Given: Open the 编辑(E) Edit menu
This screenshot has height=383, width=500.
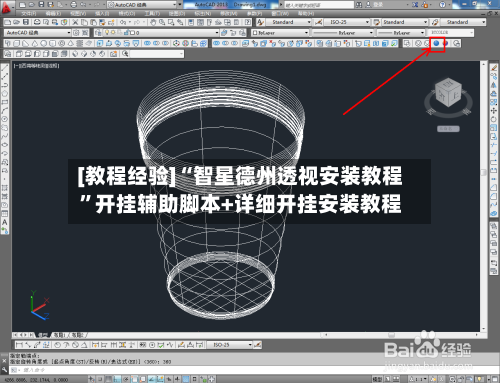Looking at the screenshot, I should [x=53, y=14].
